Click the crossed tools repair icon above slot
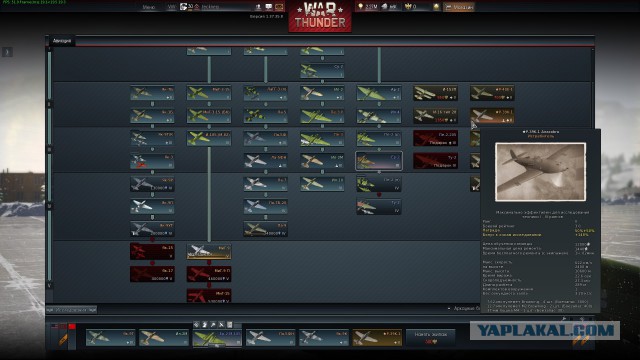Screen dimensions: 640x360 (221, 325)
